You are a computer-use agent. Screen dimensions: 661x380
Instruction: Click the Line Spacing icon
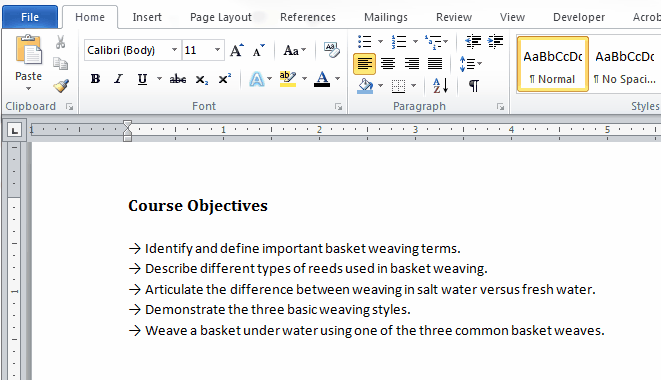468,64
